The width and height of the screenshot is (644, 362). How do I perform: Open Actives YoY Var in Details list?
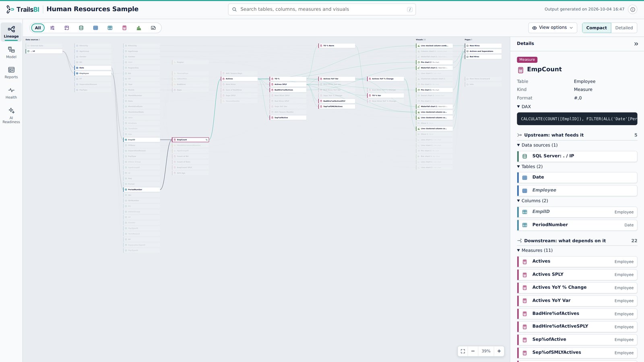coord(577,300)
